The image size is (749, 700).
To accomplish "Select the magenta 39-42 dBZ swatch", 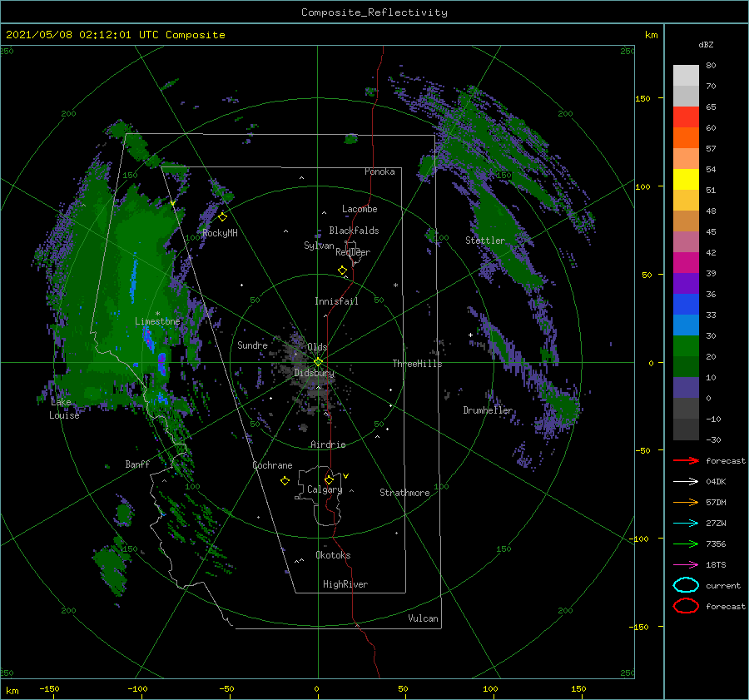I will [x=686, y=263].
